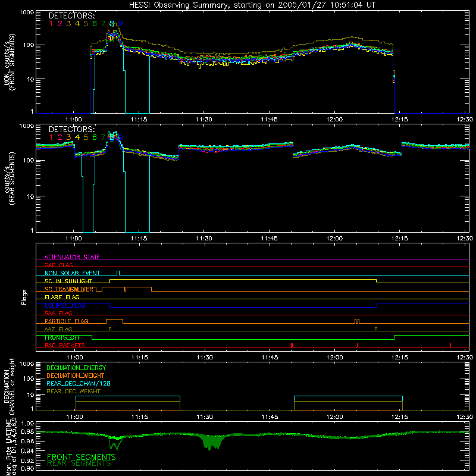Viewport: 476px width, 476px height.
Task: Click magenta detector 2 in front segments legend
Action: 60,24
